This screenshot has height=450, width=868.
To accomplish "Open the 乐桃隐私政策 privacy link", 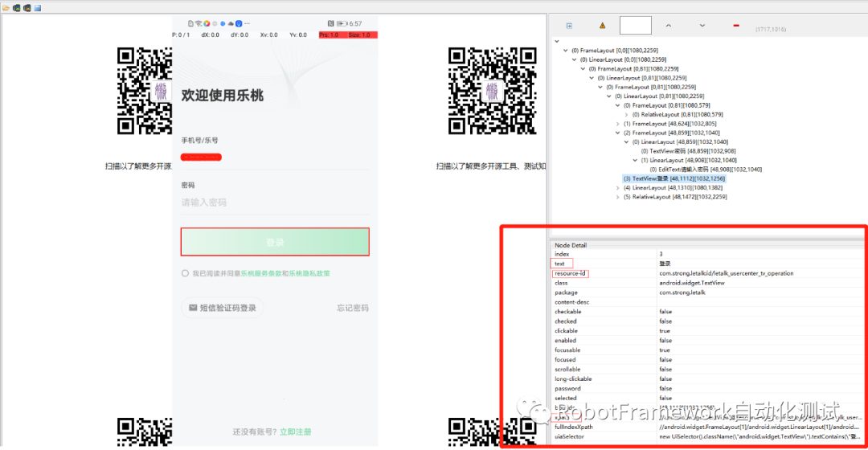I will [309, 273].
